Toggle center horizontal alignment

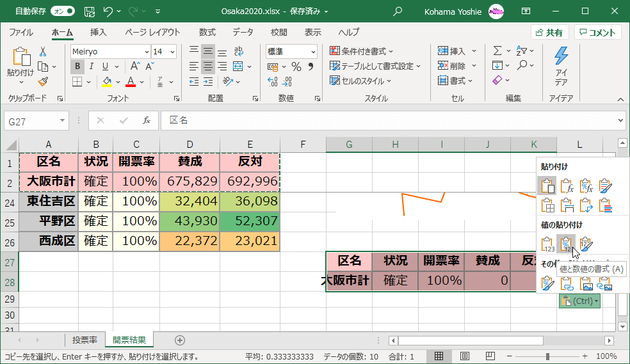[208, 67]
